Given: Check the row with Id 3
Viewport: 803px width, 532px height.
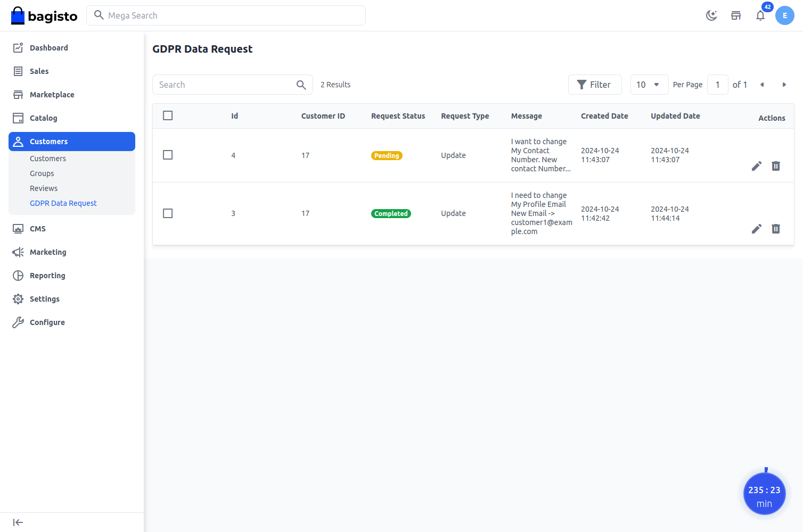Looking at the screenshot, I should (168, 213).
